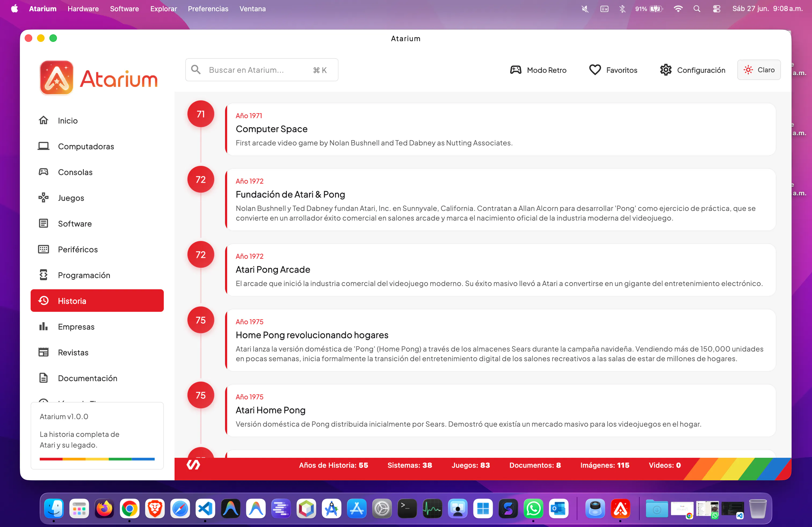This screenshot has width=812, height=527.
Task: Click the Documentación file icon
Action: [43, 378]
